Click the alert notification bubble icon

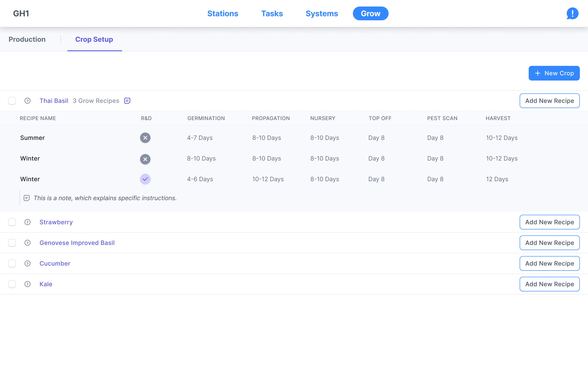click(x=572, y=14)
